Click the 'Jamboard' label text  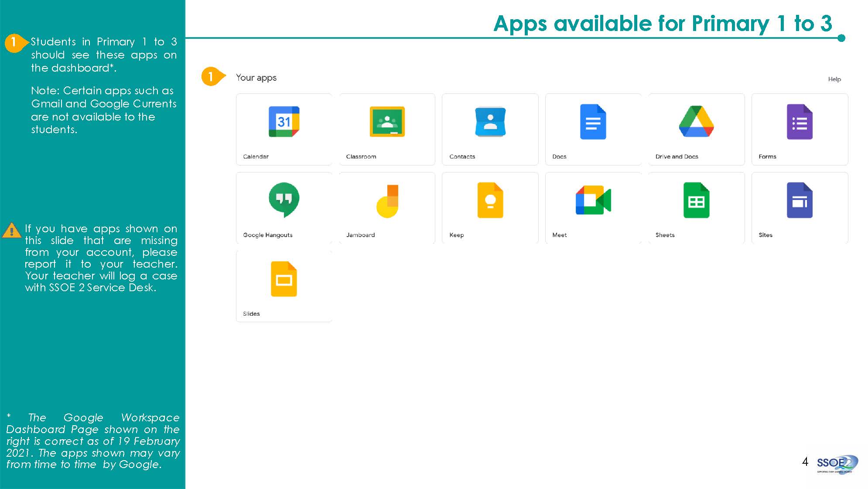(361, 235)
